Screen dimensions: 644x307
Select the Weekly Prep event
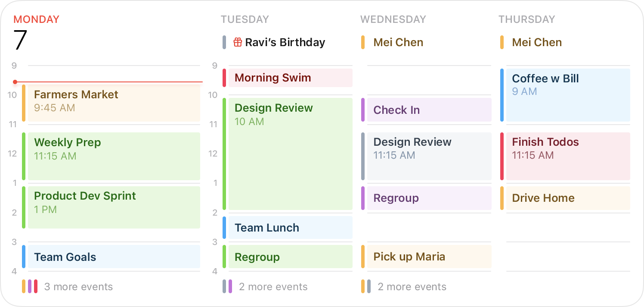114,156
